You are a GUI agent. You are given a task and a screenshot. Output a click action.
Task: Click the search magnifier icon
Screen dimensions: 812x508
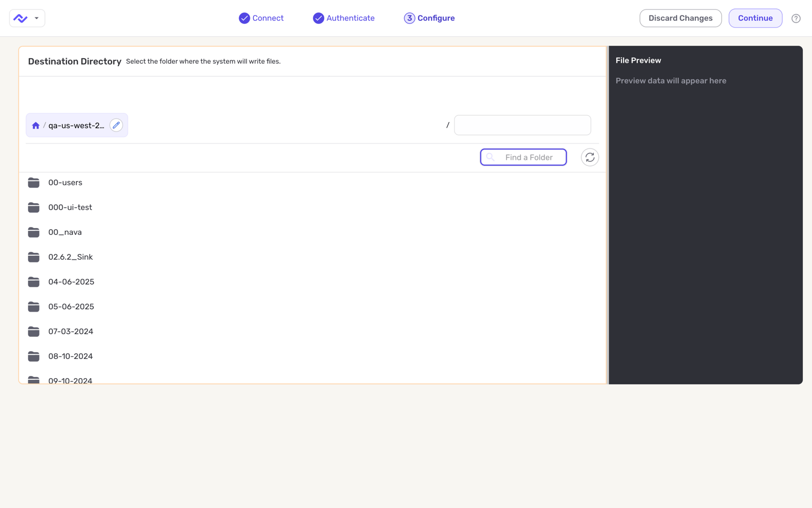click(x=491, y=157)
